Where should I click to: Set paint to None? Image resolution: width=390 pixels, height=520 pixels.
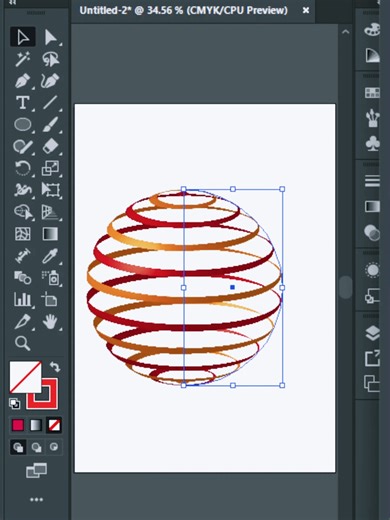(54, 425)
